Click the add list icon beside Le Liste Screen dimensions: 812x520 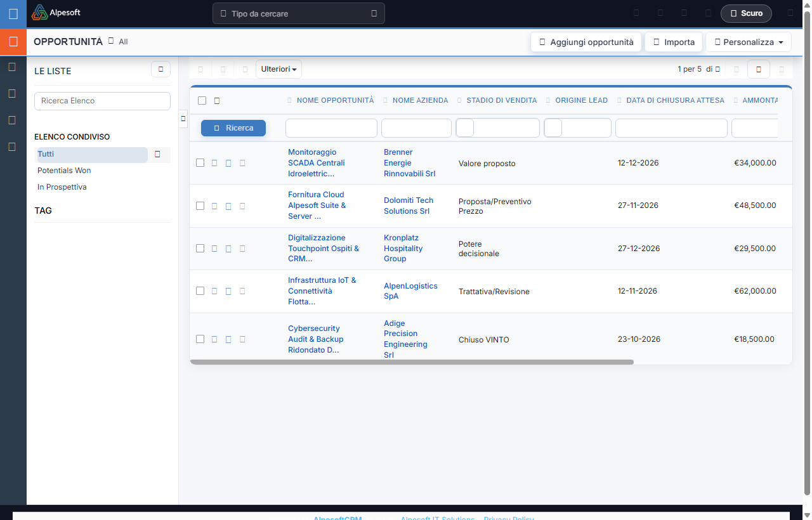coord(160,69)
